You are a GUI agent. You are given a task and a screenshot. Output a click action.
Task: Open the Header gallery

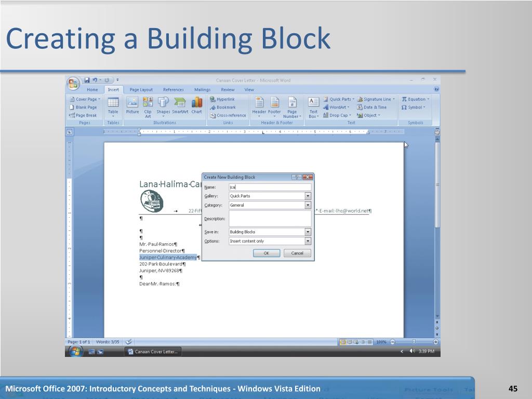coord(259,107)
